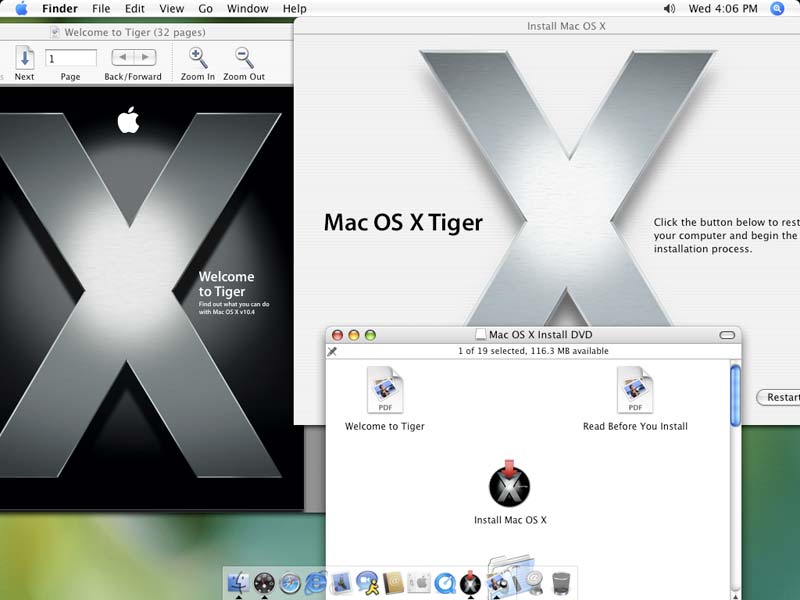Click the clock showing Wed 4:06 PM
This screenshot has width=800, height=600.
[723, 9]
